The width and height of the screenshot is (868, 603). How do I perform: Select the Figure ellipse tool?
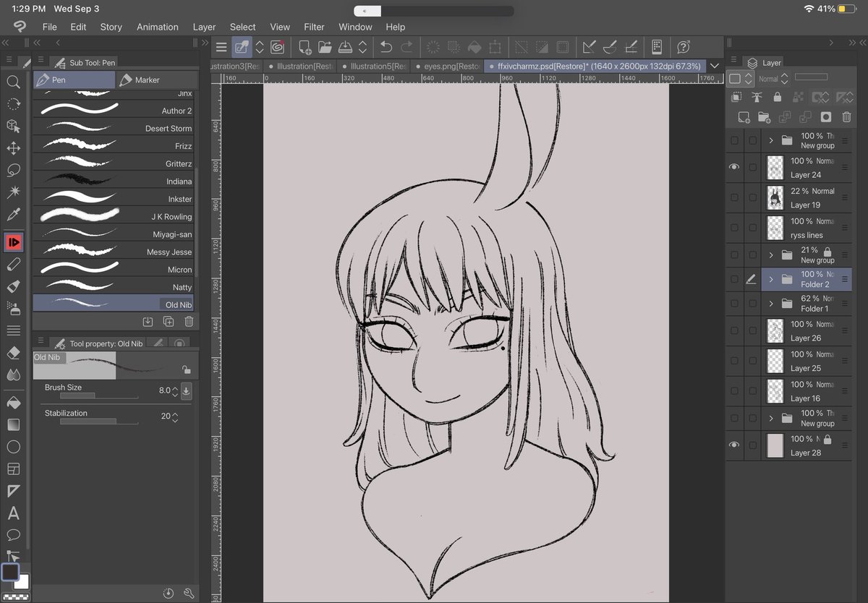[13, 447]
